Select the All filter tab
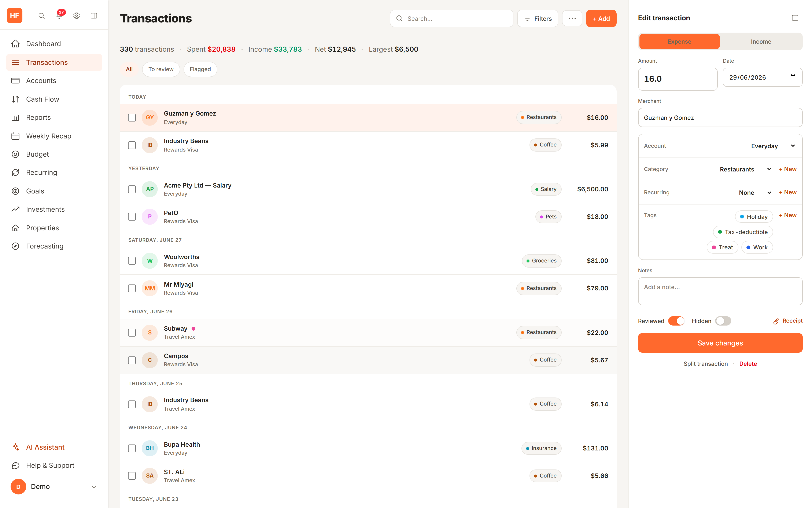The image size is (812, 508). 129,69
